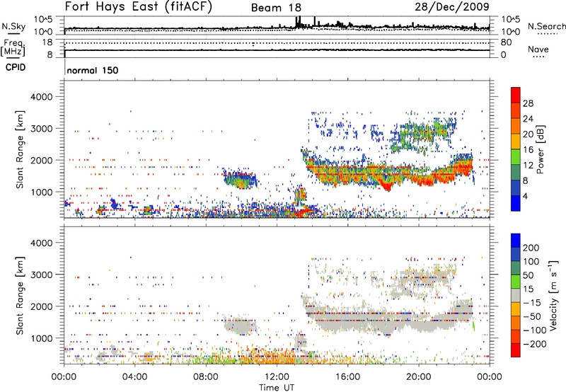Image resolution: width=566 pixels, height=392 pixels.
Task: Pick the red top segment of Power colorbar
Action: click(516, 95)
